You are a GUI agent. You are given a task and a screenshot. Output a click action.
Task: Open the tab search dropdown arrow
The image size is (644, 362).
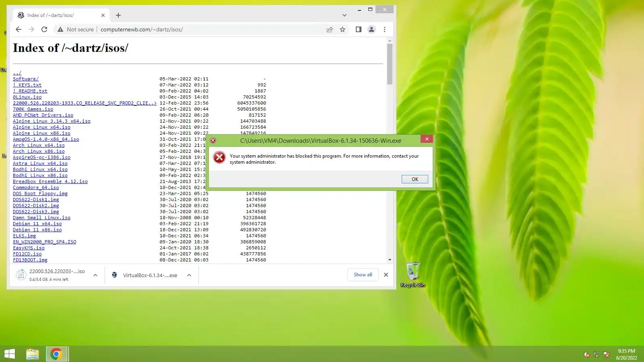(344, 15)
